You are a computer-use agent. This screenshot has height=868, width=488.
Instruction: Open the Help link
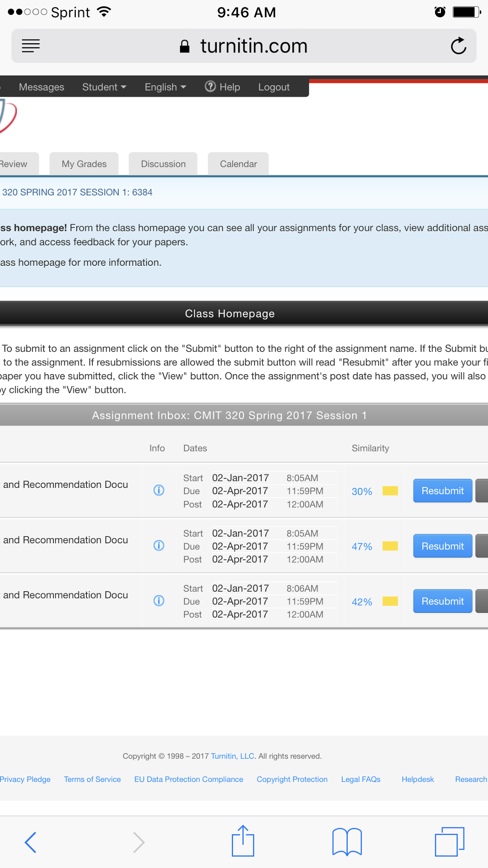click(222, 87)
